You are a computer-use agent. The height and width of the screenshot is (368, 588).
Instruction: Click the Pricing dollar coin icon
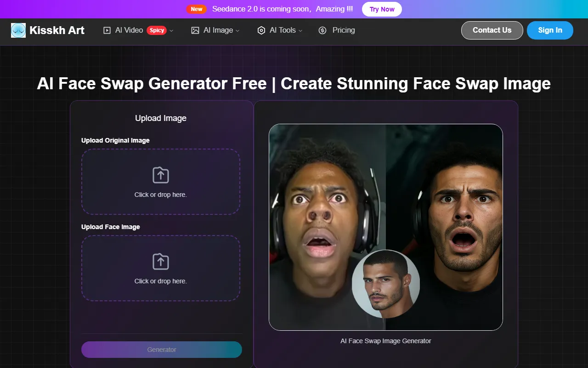[x=322, y=30]
